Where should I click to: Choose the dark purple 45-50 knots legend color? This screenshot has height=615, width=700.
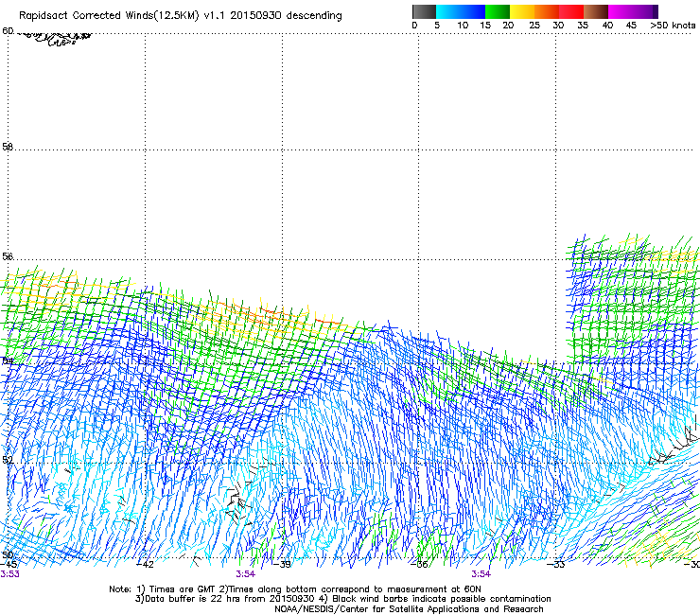tap(645, 11)
